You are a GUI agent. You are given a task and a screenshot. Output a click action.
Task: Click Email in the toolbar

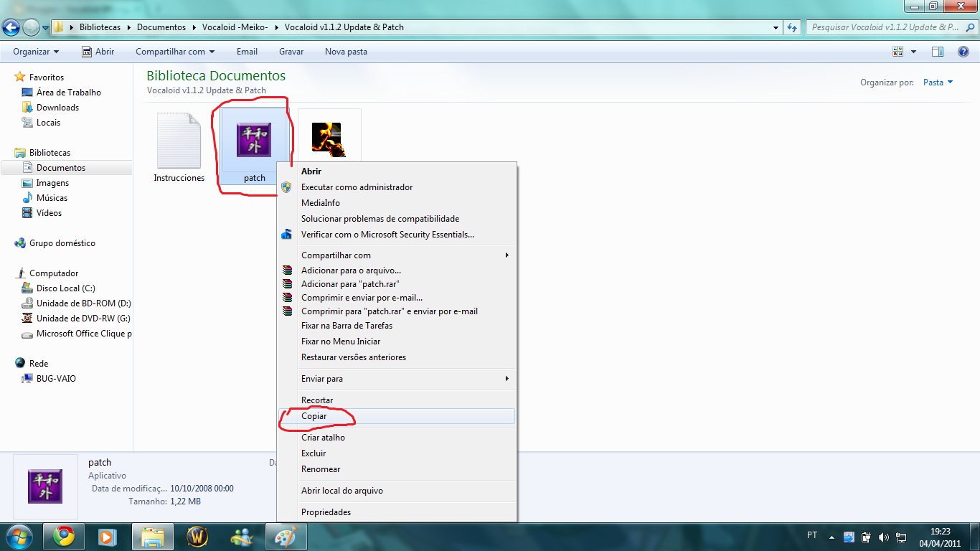247,52
